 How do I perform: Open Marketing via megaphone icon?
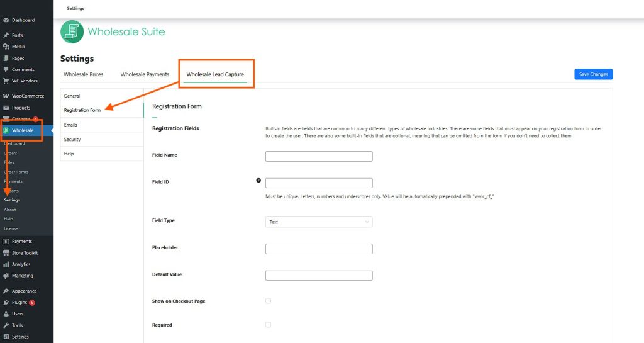tap(6, 276)
